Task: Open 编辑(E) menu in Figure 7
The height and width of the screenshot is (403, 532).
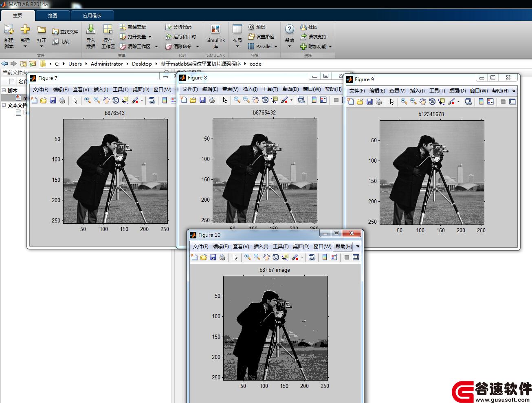Action: tap(61, 90)
